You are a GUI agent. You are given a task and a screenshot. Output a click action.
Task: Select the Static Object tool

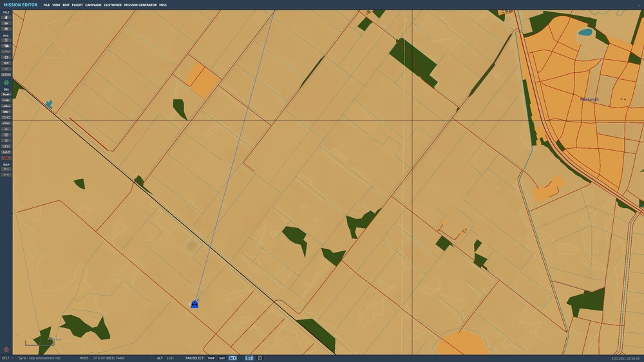[6, 117]
